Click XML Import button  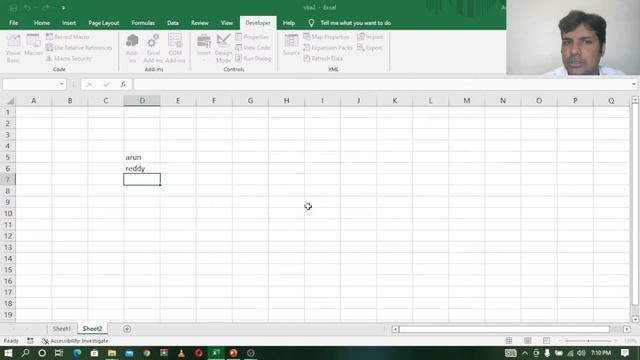[x=370, y=37]
